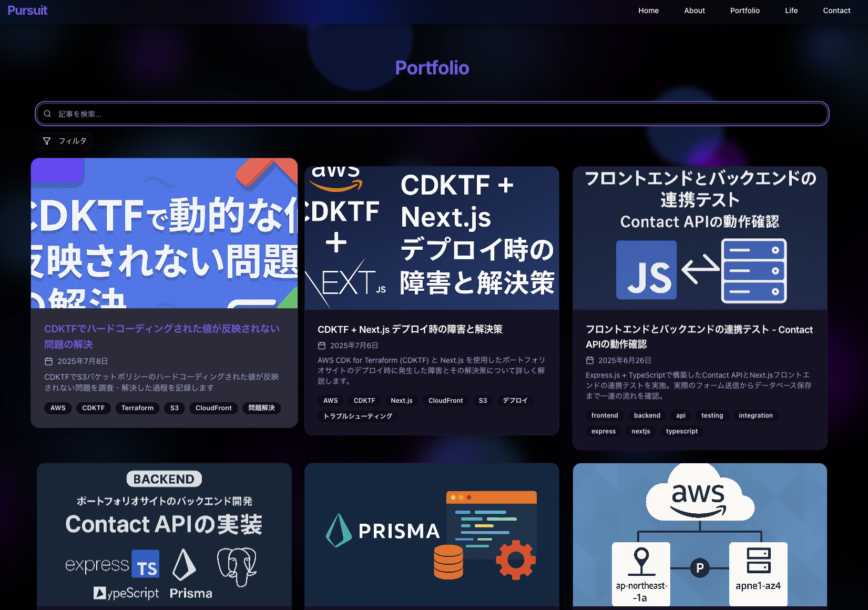Click the S3 tag on first card
The width and height of the screenshot is (868, 610).
pos(175,408)
